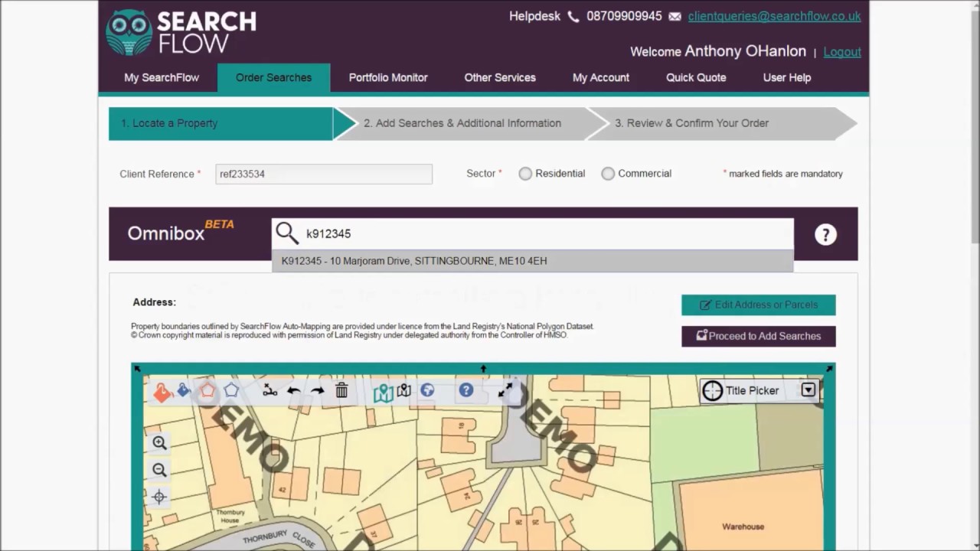Viewport: 980px width, 551px height.
Task: Open the User Help tab
Action: 787,77
